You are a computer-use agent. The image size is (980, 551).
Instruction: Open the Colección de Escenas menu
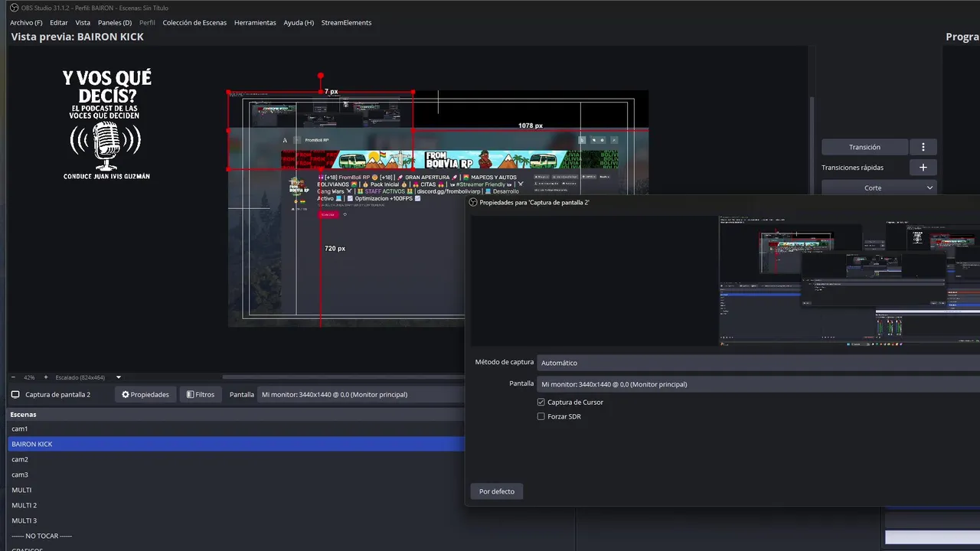[x=194, y=23]
